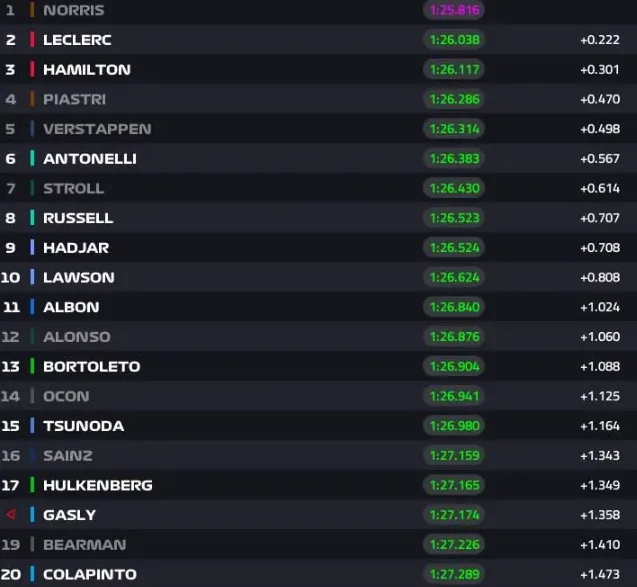Click Antonelli's teal Mercedes team color bar

(x=32, y=158)
